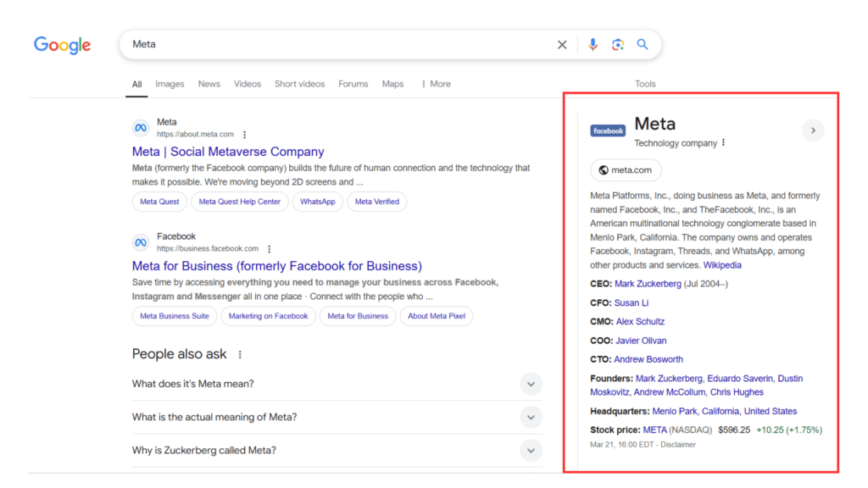The height and width of the screenshot is (488, 868).
Task: Click the People also ask heading
Action: (179, 354)
